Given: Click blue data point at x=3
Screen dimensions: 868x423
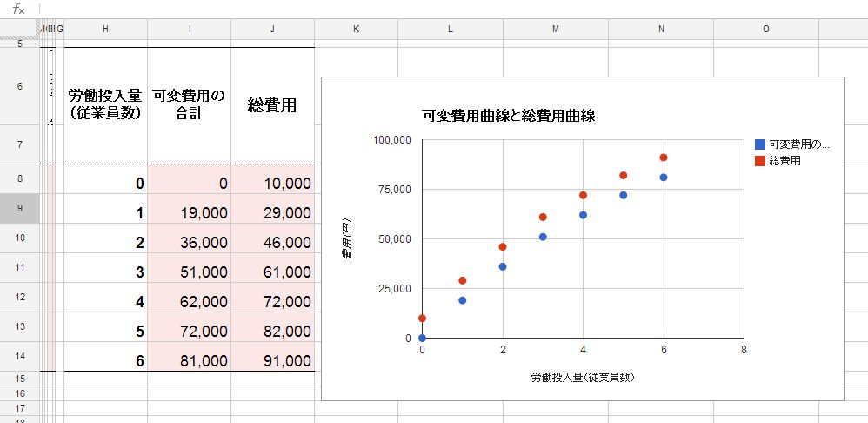Looking at the screenshot, I should [543, 237].
